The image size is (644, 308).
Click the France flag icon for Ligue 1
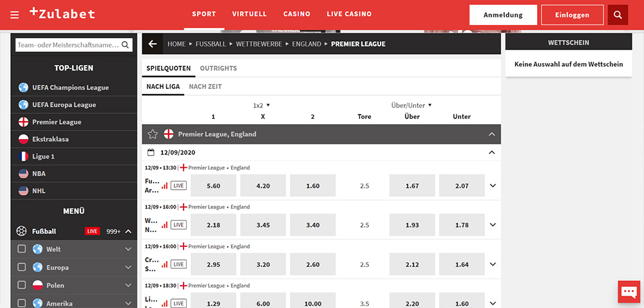point(23,156)
